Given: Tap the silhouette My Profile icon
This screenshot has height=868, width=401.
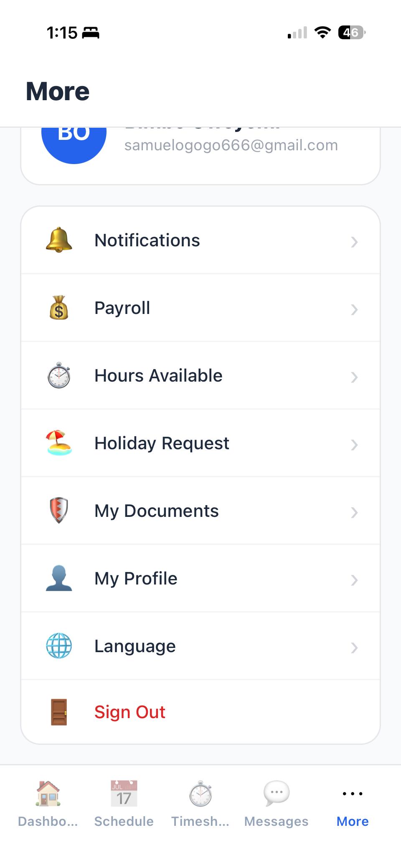Looking at the screenshot, I should [59, 578].
